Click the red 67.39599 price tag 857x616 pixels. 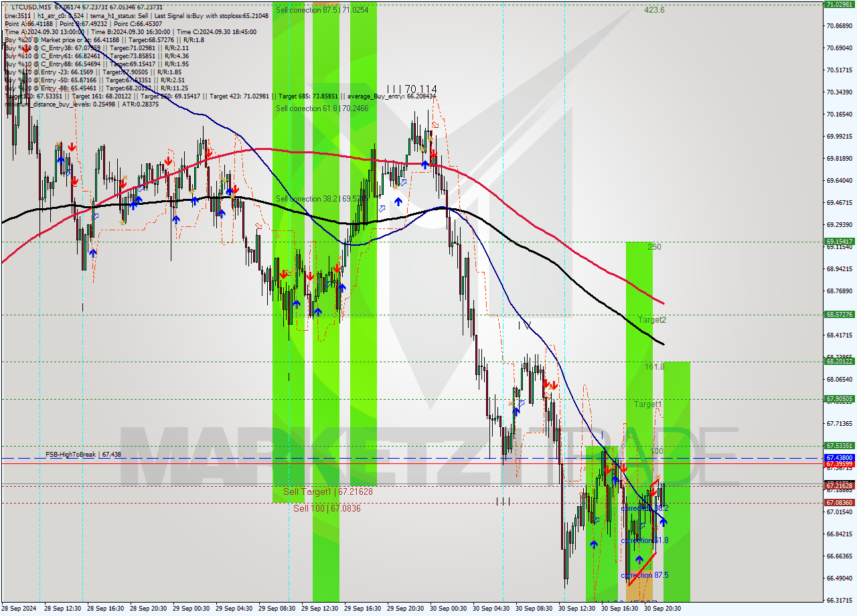[839, 463]
